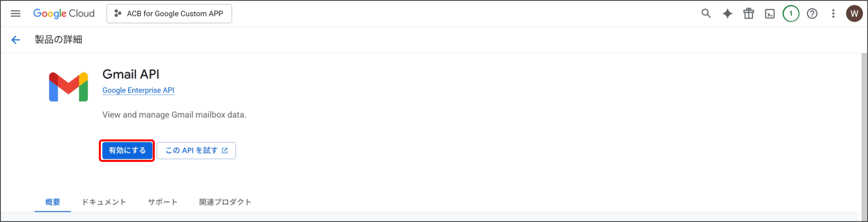Open project picker ACB for Google Custom APP
The width and height of the screenshot is (868, 222).
click(169, 14)
